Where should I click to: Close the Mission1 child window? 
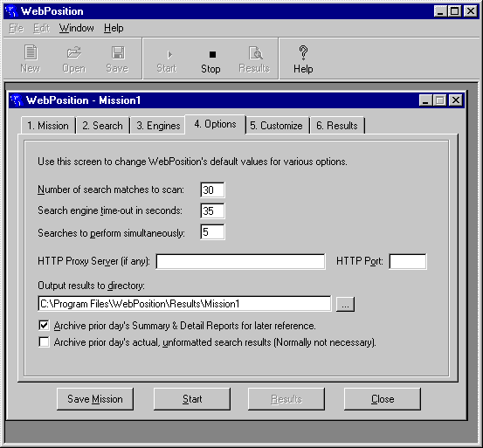click(456, 100)
